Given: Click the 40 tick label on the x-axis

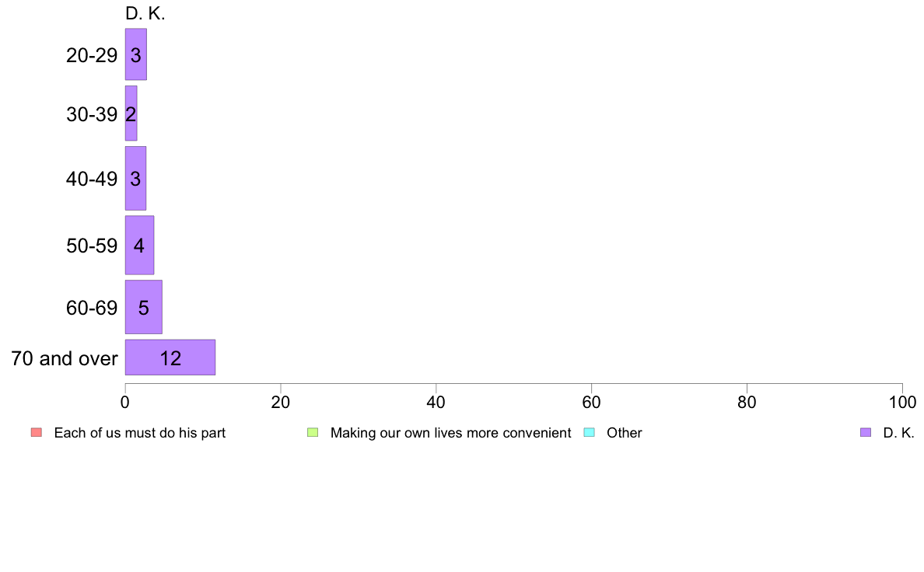Looking at the screenshot, I should point(436,403).
